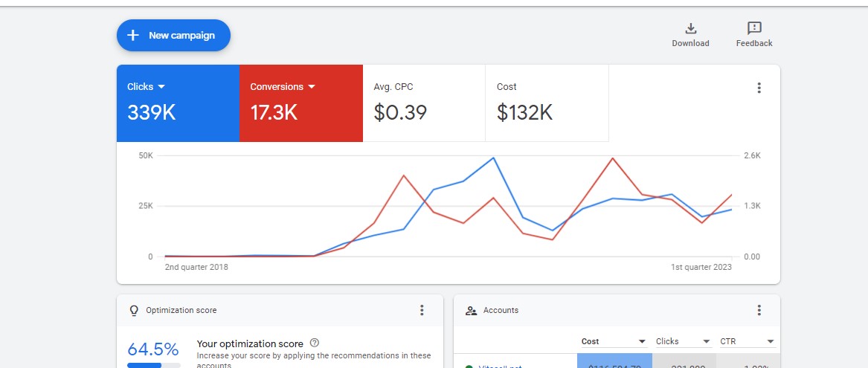Screen dimensions: 868x368
Task: Click the plus icon in New campaign
Action: click(x=133, y=36)
